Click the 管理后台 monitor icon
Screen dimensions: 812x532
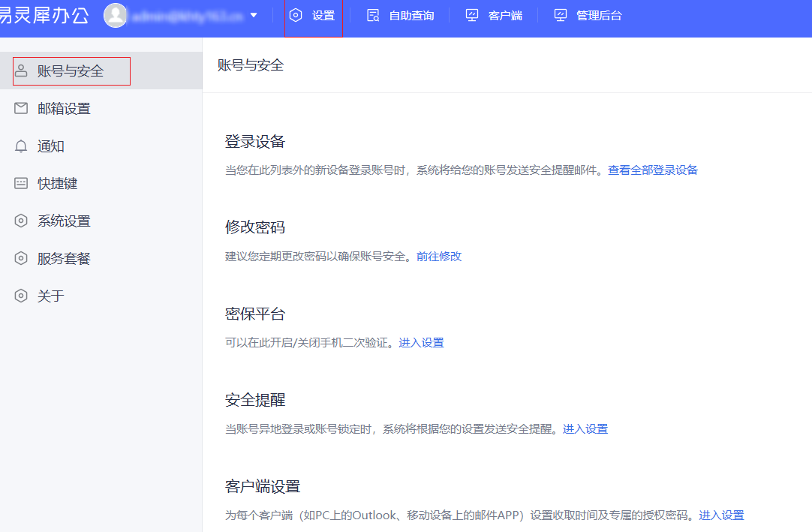click(x=561, y=16)
